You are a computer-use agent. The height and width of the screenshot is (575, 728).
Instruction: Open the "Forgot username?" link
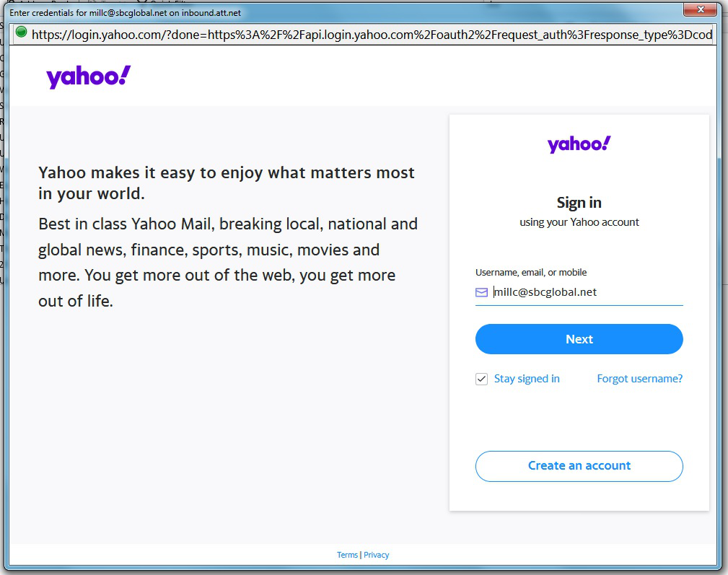click(639, 378)
